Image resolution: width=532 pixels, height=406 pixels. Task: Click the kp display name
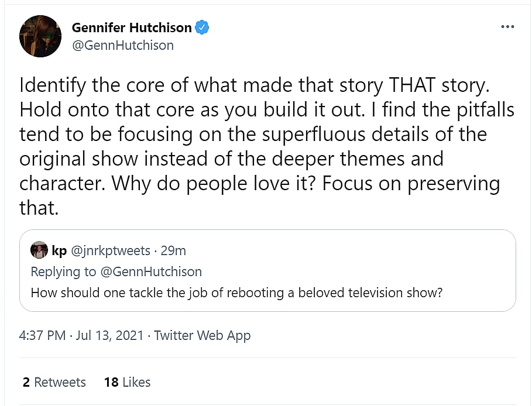click(x=59, y=251)
